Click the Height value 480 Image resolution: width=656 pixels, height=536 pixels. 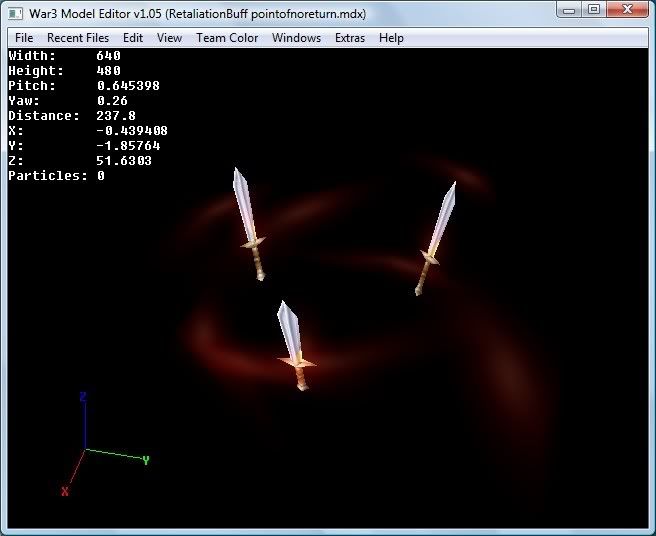pyautogui.click(x=108, y=71)
